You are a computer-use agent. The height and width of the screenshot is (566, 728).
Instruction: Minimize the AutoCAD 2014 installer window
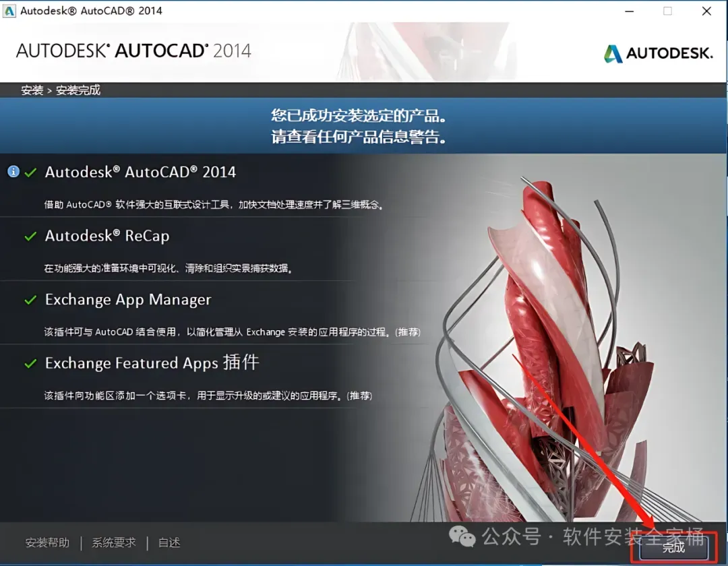[x=629, y=11]
